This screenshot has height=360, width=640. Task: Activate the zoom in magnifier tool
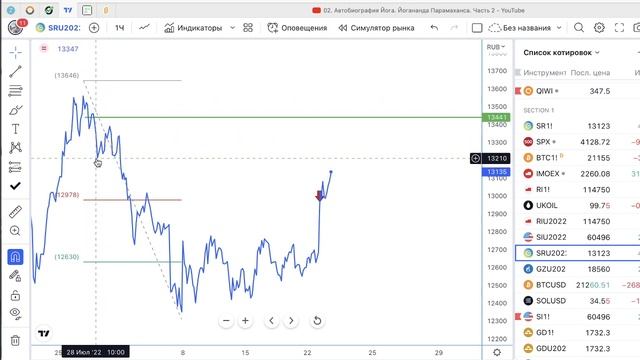pos(16,231)
